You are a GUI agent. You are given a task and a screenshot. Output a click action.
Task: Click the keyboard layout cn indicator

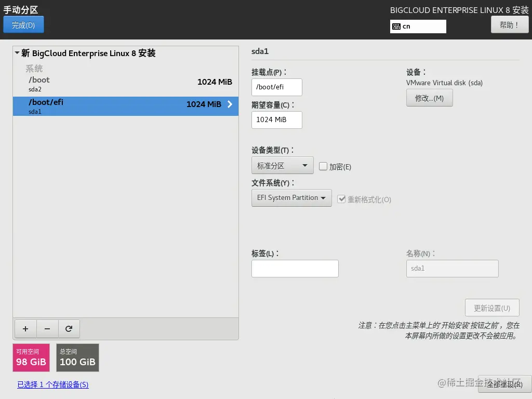418,26
